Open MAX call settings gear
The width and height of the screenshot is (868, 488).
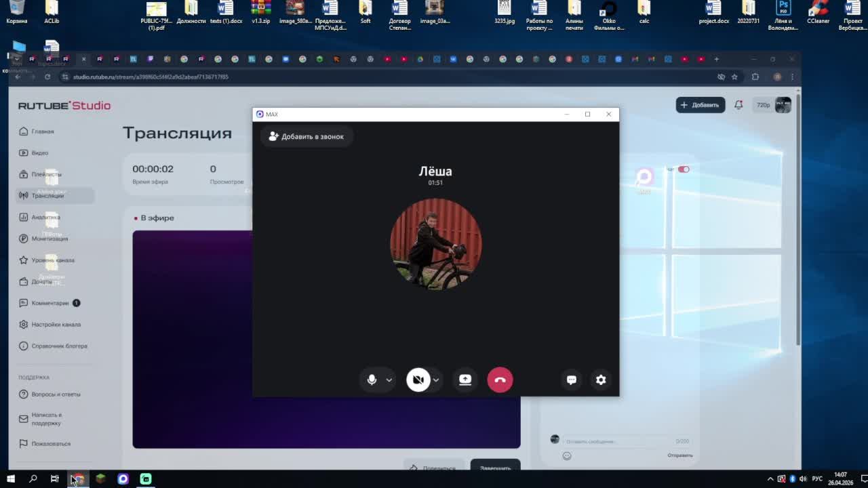(601, 380)
